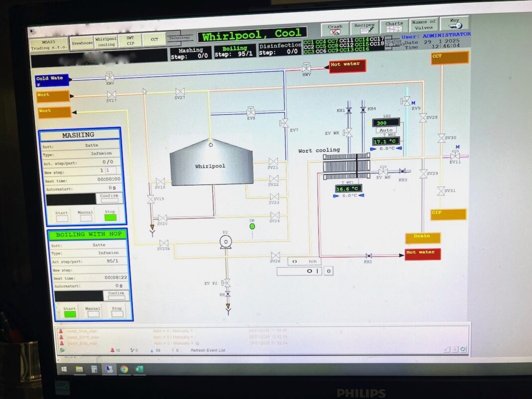Viewport: 532px width, 399px height.
Task: Click motorized valve EV11
Action: [455, 156]
